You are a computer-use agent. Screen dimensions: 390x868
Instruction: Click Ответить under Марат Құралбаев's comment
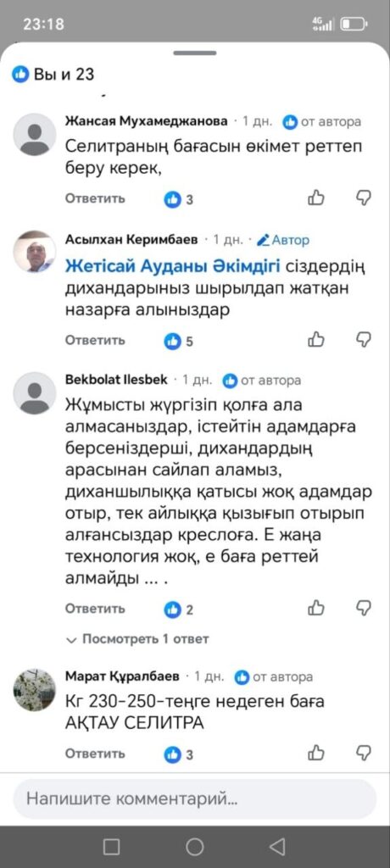pos(95,754)
